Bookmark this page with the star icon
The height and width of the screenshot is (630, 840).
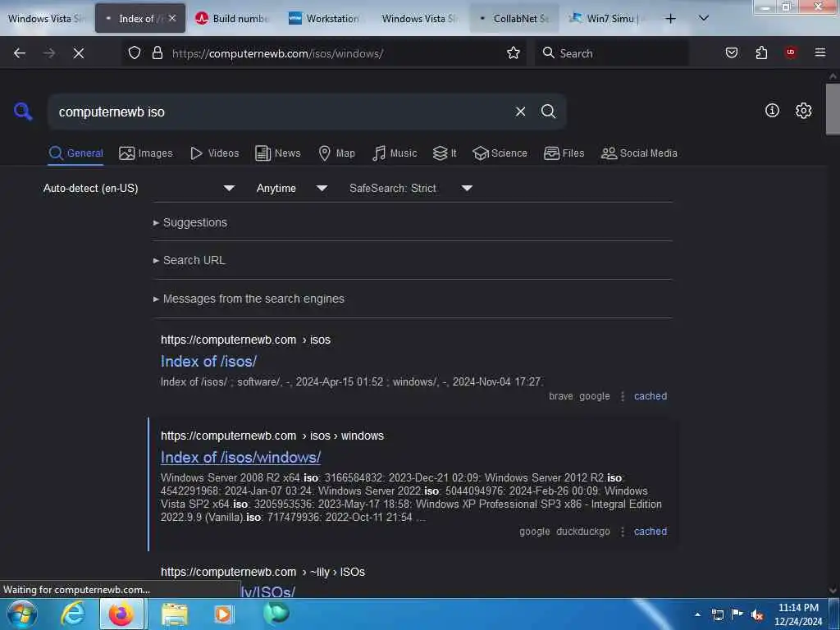point(514,53)
